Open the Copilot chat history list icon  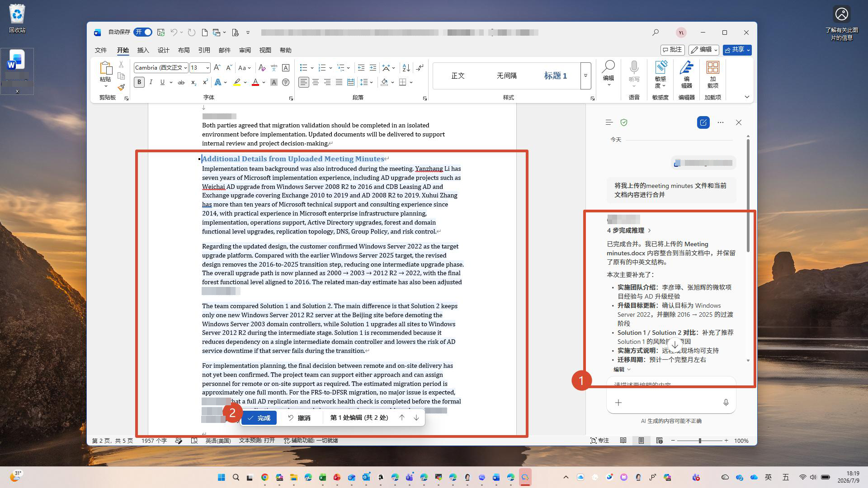click(x=609, y=122)
